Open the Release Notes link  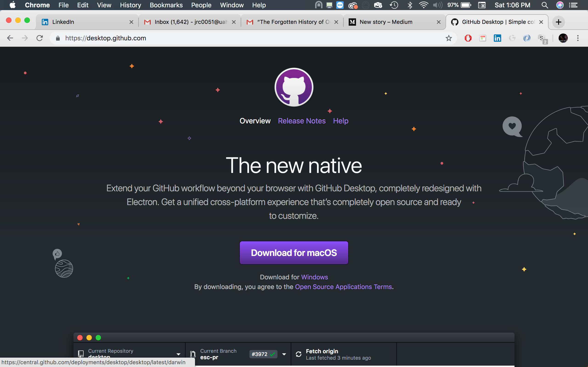[x=302, y=121]
